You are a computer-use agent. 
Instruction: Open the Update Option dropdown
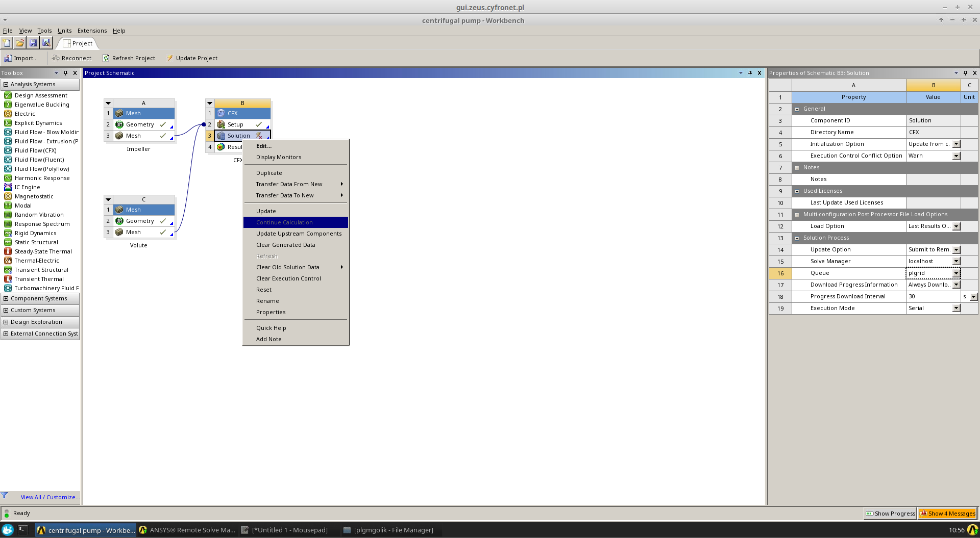(956, 250)
